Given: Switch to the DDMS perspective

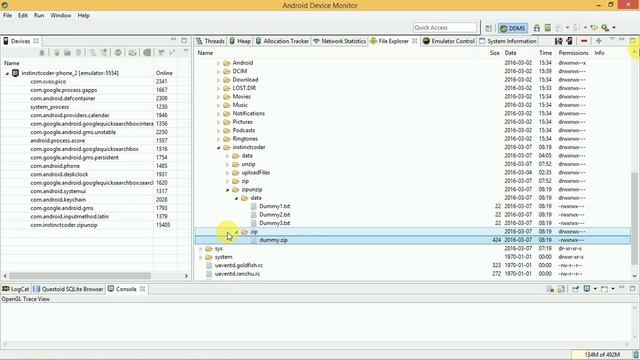Looking at the screenshot, I should click(513, 28).
